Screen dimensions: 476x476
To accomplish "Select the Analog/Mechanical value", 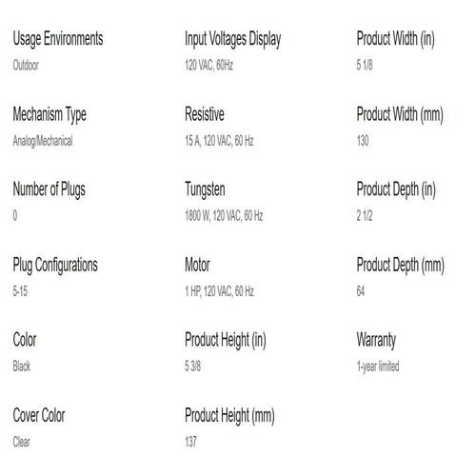I will (x=43, y=141).
